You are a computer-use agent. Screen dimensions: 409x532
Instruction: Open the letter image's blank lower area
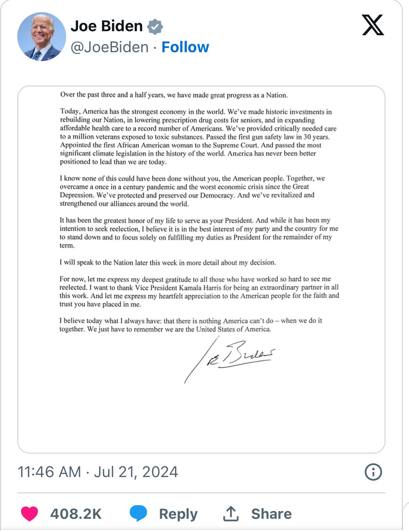coord(201,417)
